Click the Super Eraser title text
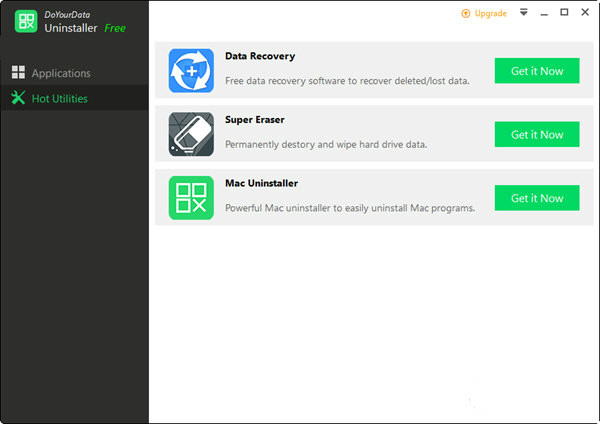600x424 pixels. pyautogui.click(x=254, y=120)
